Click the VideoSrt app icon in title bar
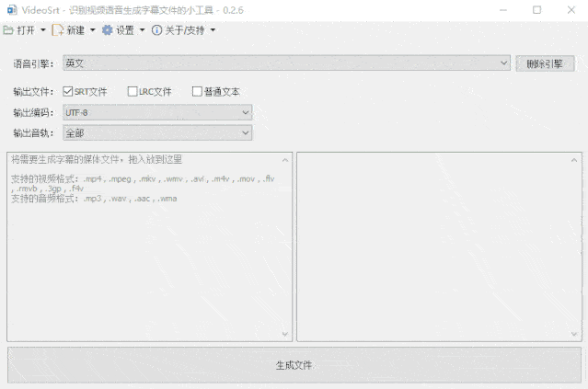Image resolution: width=588 pixels, height=389 pixels. coord(12,10)
